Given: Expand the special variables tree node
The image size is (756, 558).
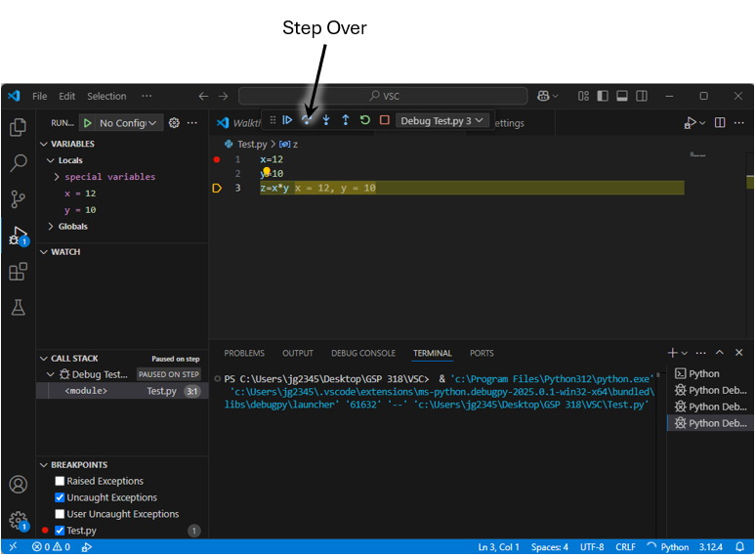Looking at the screenshot, I should pos(58,177).
